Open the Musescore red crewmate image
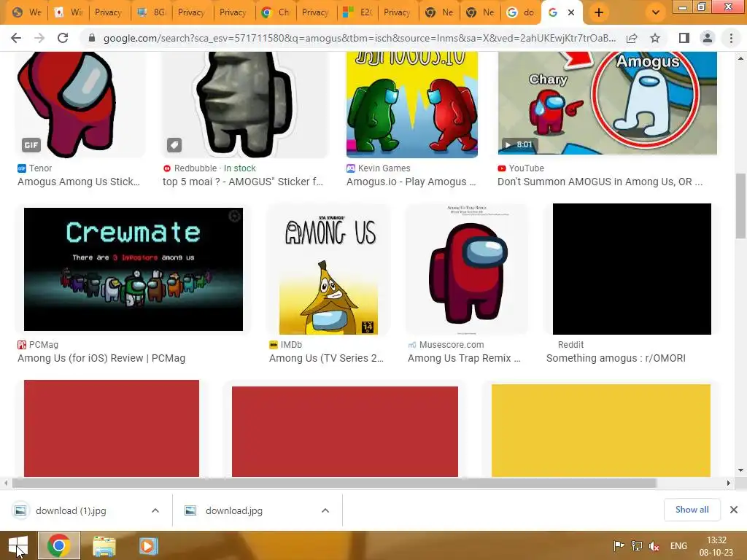 468,270
